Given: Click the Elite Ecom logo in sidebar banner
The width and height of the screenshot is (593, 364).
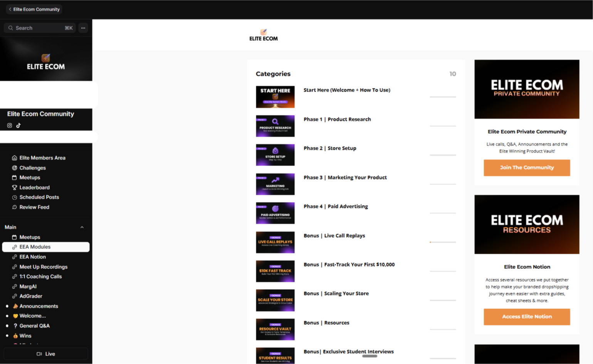Looking at the screenshot, I should point(46,62).
